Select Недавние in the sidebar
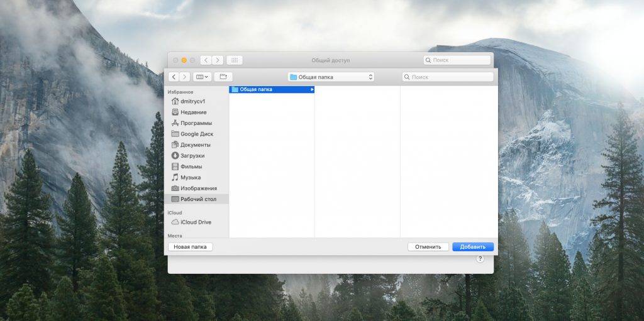Screen dimensions: 644x321 tap(193, 112)
